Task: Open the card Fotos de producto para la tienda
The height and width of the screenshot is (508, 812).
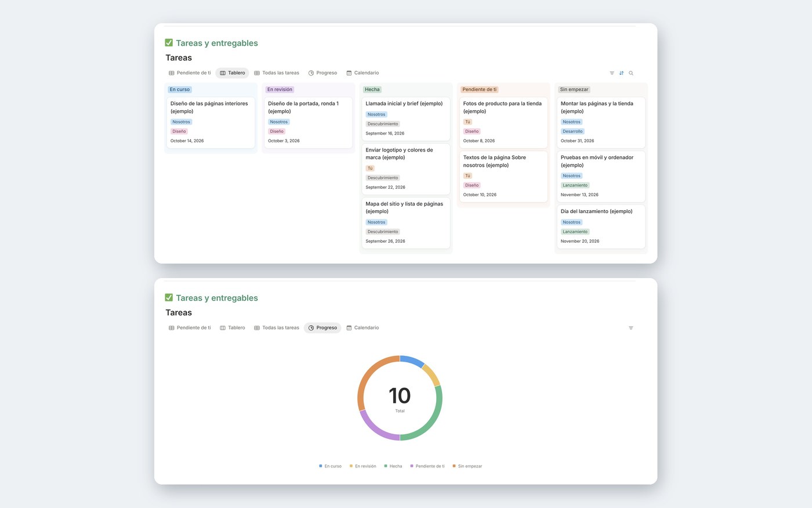Action: coord(503,123)
